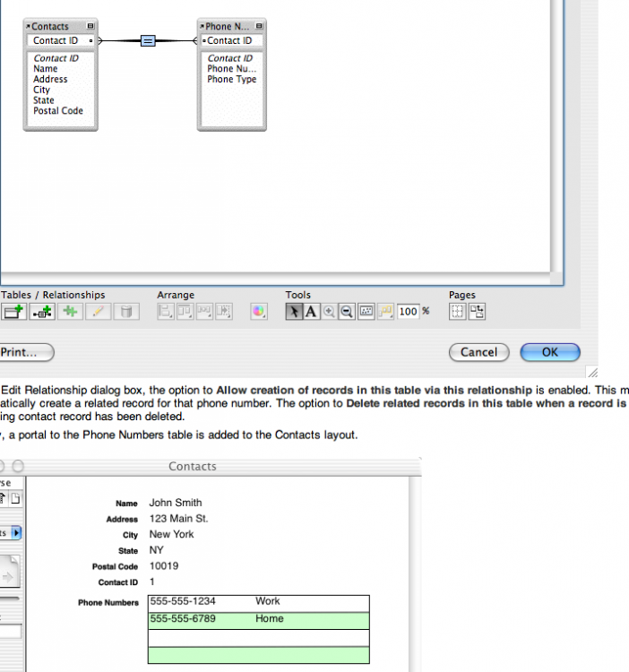Click the show page breaks icon
Image resolution: width=629 pixels, height=672 pixels.
pyautogui.click(x=458, y=312)
